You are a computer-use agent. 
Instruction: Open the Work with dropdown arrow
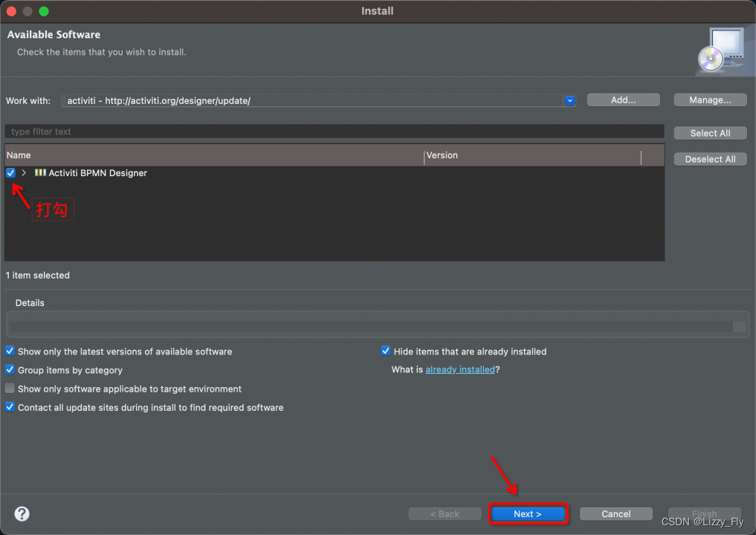[570, 101]
